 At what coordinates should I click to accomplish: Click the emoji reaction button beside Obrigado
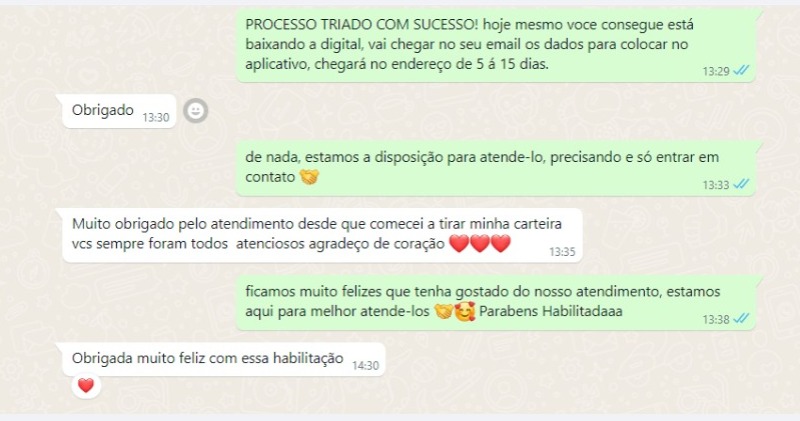pos(195,111)
